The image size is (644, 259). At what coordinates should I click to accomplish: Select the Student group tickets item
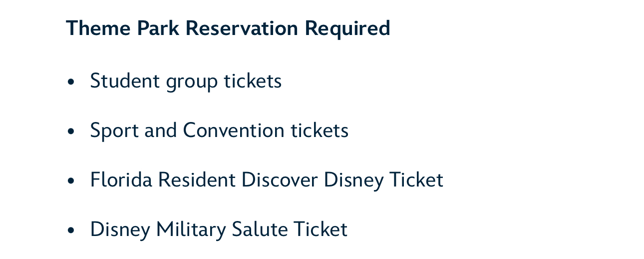click(186, 81)
